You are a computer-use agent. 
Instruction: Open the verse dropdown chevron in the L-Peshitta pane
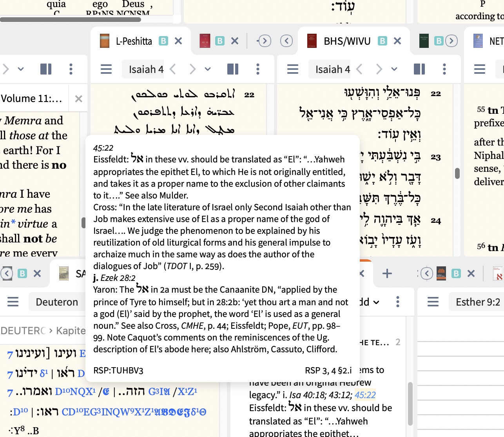208,69
